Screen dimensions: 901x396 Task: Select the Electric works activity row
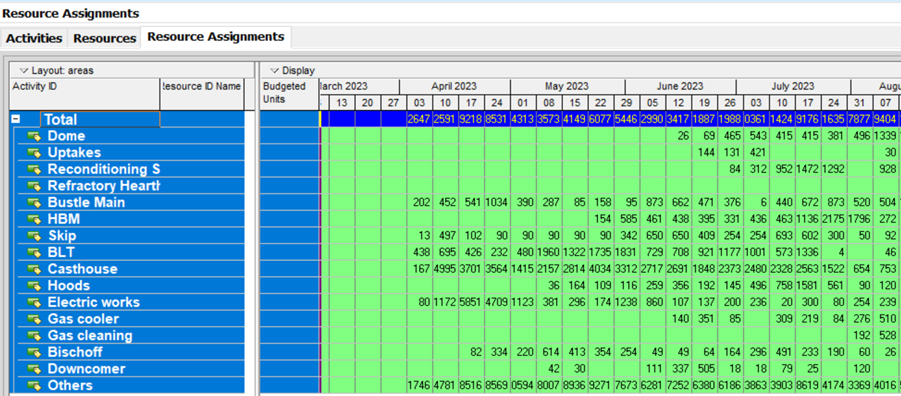(129, 302)
